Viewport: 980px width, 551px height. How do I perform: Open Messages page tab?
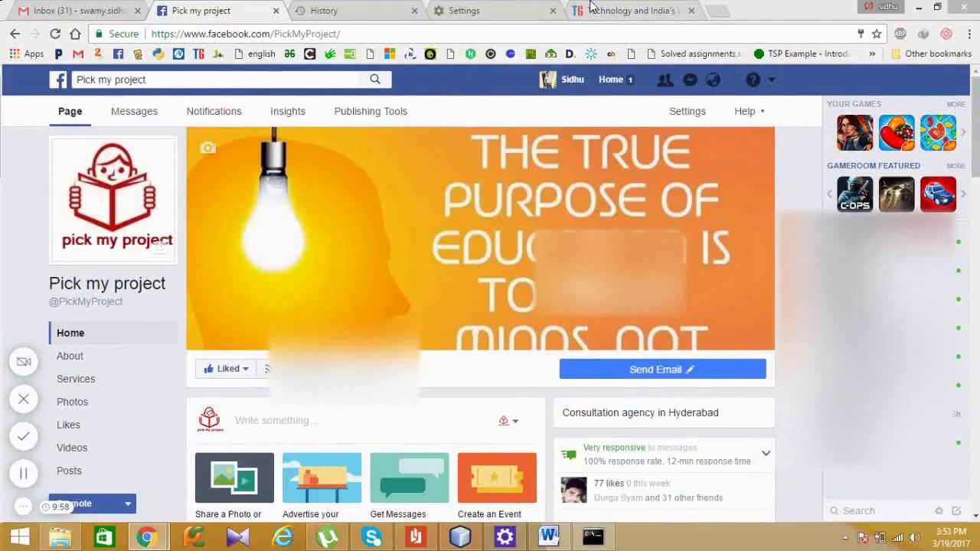click(x=134, y=111)
